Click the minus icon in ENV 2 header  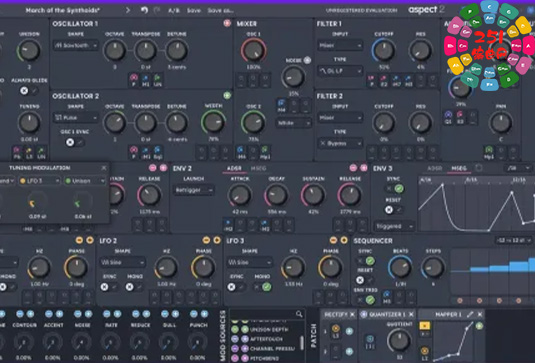pyautogui.click(x=353, y=168)
